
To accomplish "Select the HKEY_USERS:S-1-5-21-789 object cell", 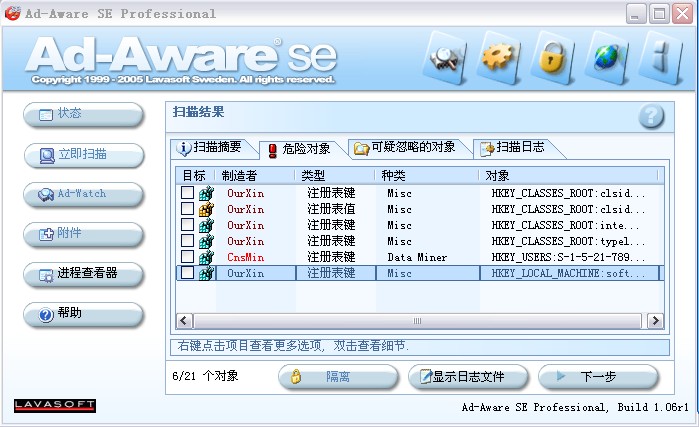I will (x=568, y=257).
